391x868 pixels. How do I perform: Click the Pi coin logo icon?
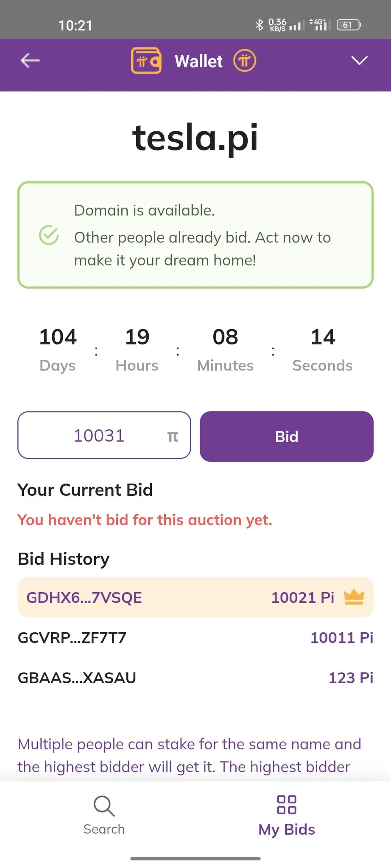click(245, 61)
